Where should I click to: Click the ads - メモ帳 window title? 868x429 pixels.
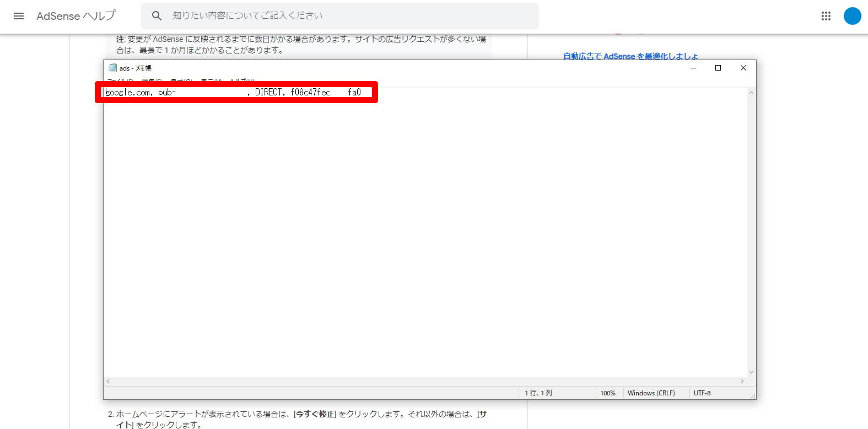coord(136,68)
